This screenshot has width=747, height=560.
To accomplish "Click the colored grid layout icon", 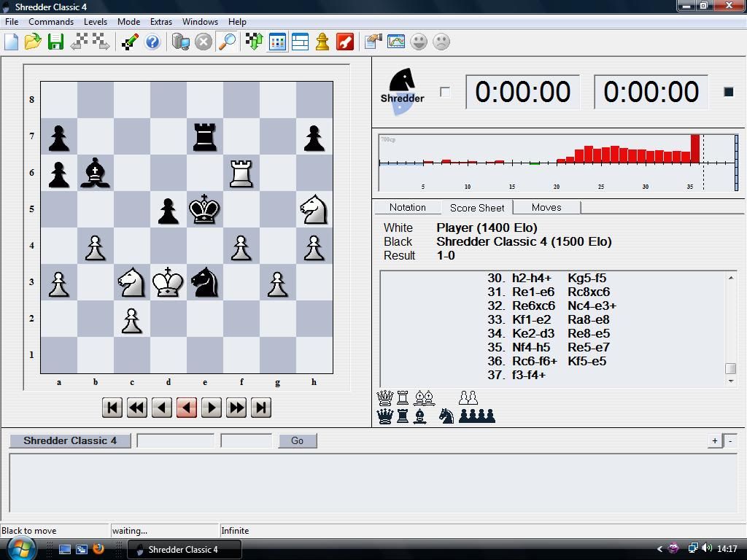I will (277, 42).
